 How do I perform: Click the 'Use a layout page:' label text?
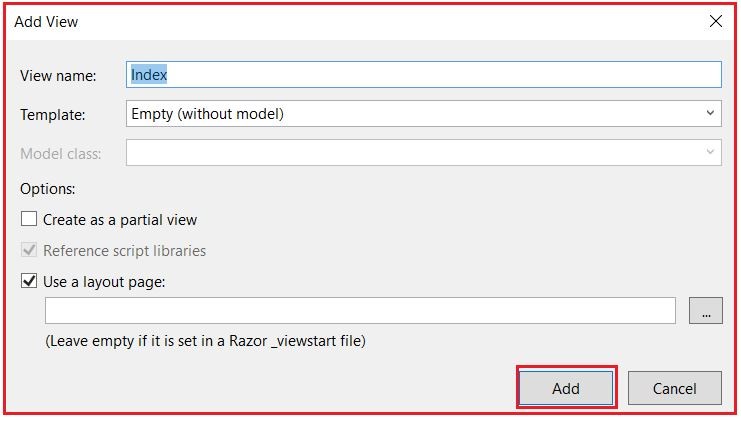[104, 282]
